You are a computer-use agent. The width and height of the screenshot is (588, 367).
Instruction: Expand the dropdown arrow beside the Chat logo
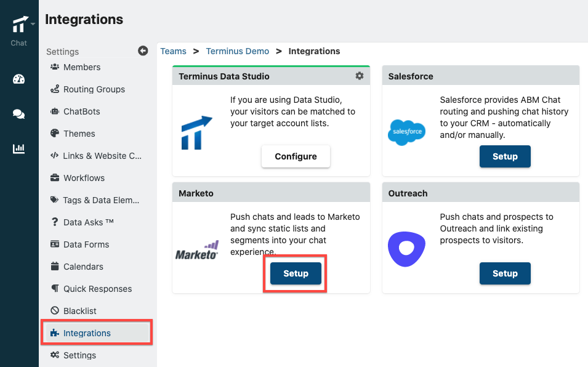click(x=33, y=24)
